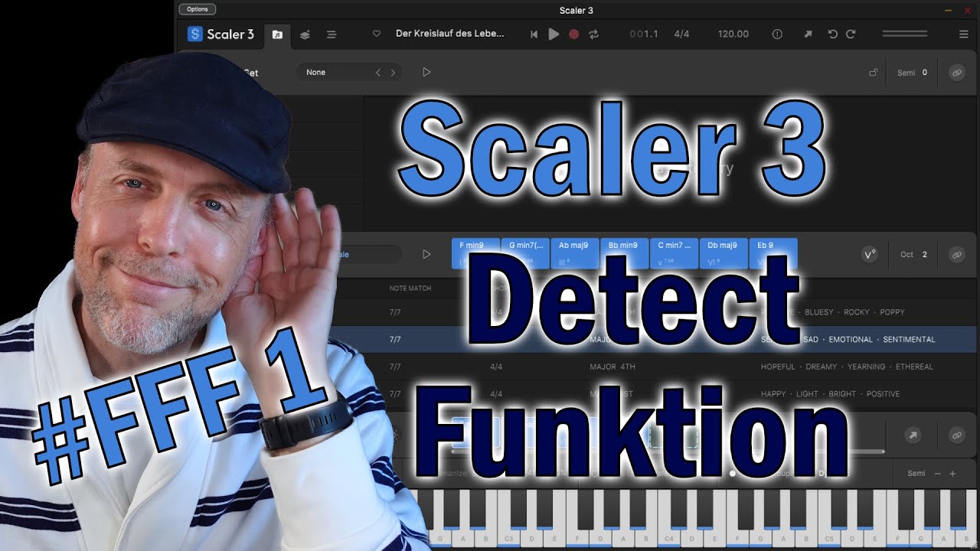This screenshot has width=980, height=551.
Task: Open the list view tab
Action: pyautogui.click(x=332, y=34)
